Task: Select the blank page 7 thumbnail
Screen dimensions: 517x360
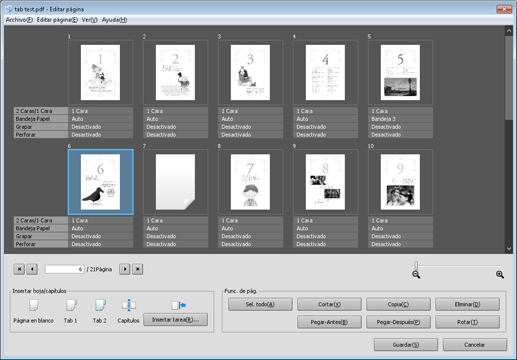Action: 175,182
